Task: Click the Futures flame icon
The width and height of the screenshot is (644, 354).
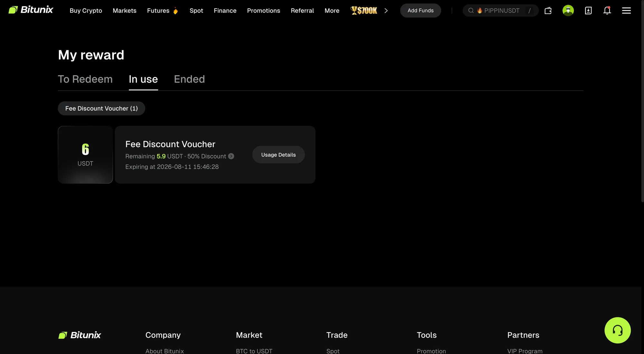Action: [x=175, y=11]
